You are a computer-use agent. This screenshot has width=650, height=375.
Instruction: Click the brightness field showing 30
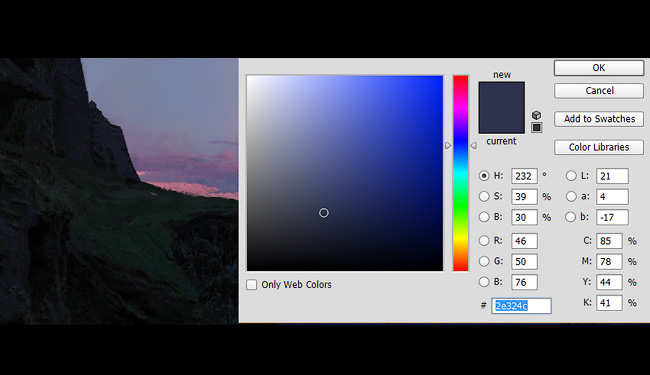(524, 217)
